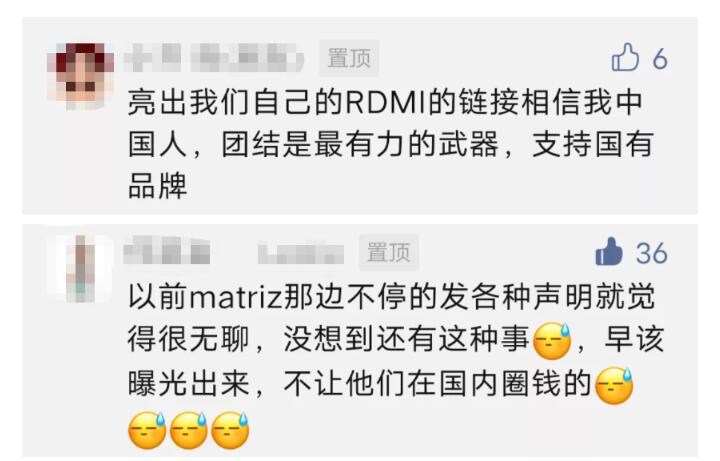This screenshot has height=461, width=720.
Task: Select the text 品牌 in first comment
Action: tap(158, 186)
